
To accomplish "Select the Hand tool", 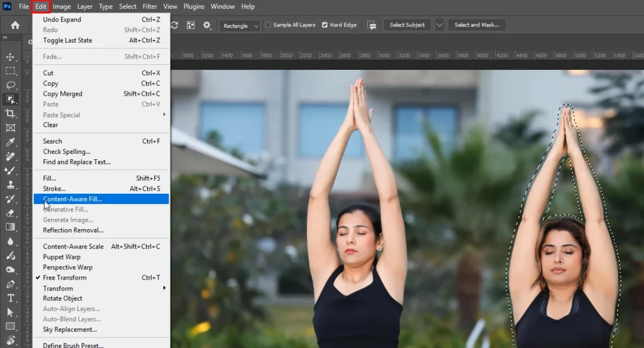I will point(11,340).
